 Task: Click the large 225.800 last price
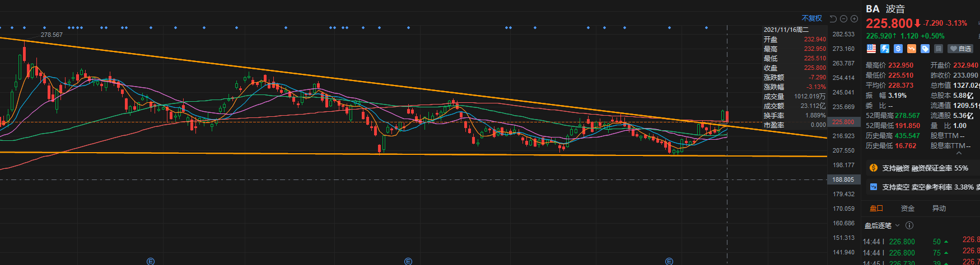point(889,23)
